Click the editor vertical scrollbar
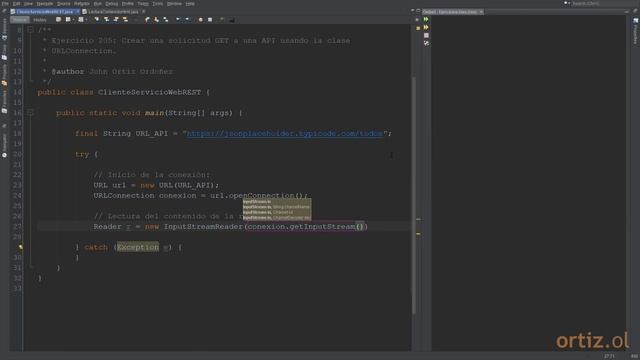This screenshot has width=640, height=360. tap(414, 196)
